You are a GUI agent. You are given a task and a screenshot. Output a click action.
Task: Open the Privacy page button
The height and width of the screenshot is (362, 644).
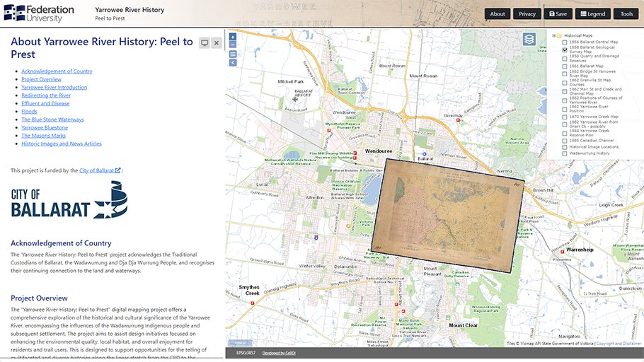527,14
